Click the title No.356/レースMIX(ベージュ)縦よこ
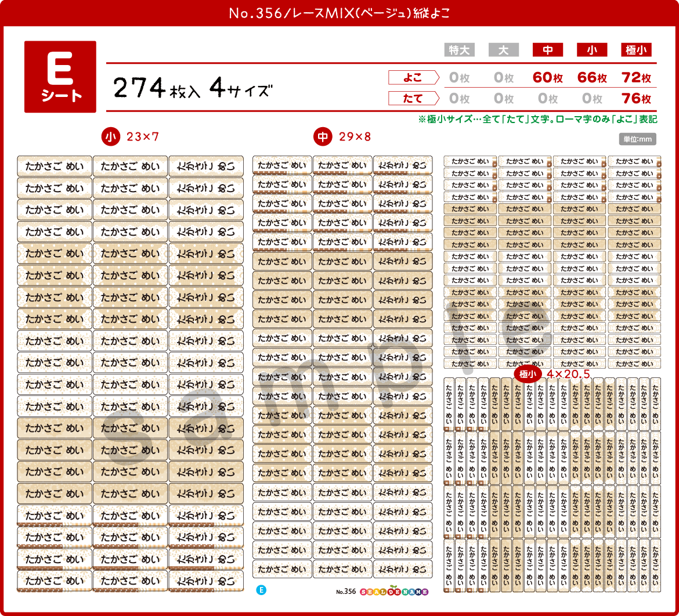The image size is (679, 616). [x=339, y=13]
